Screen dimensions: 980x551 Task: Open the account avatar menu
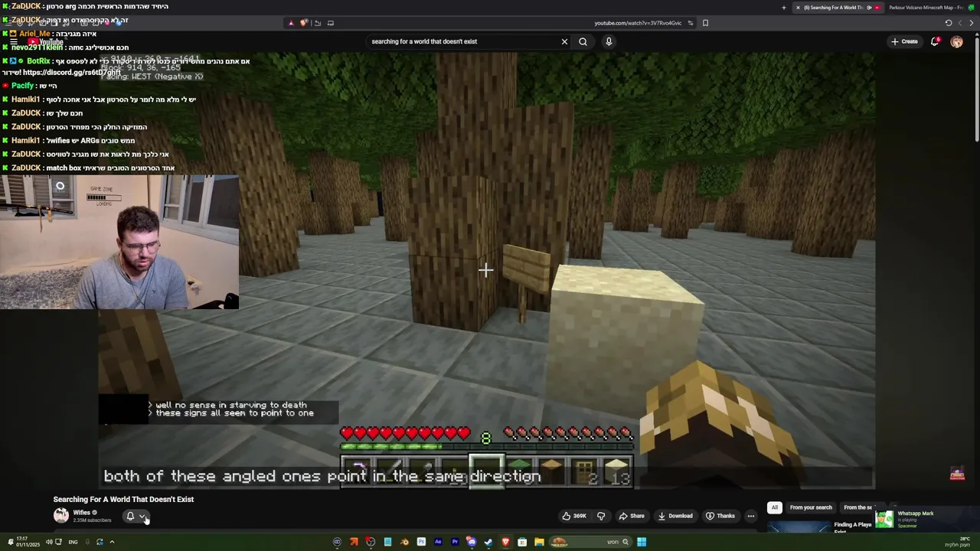click(956, 41)
